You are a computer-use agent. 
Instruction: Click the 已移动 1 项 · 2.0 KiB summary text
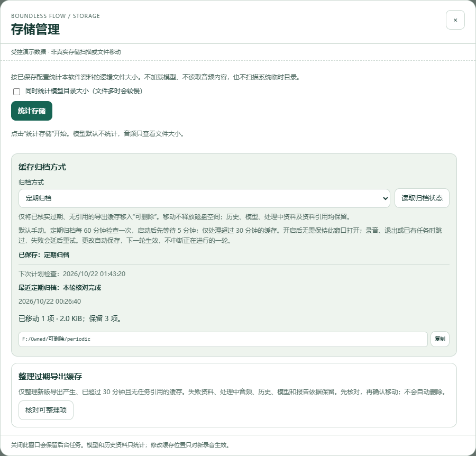pyautogui.click(x=70, y=318)
